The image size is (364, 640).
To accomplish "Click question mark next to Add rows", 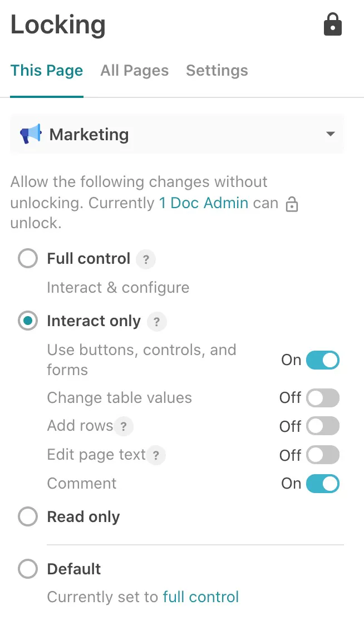I will pyautogui.click(x=124, y=427).
